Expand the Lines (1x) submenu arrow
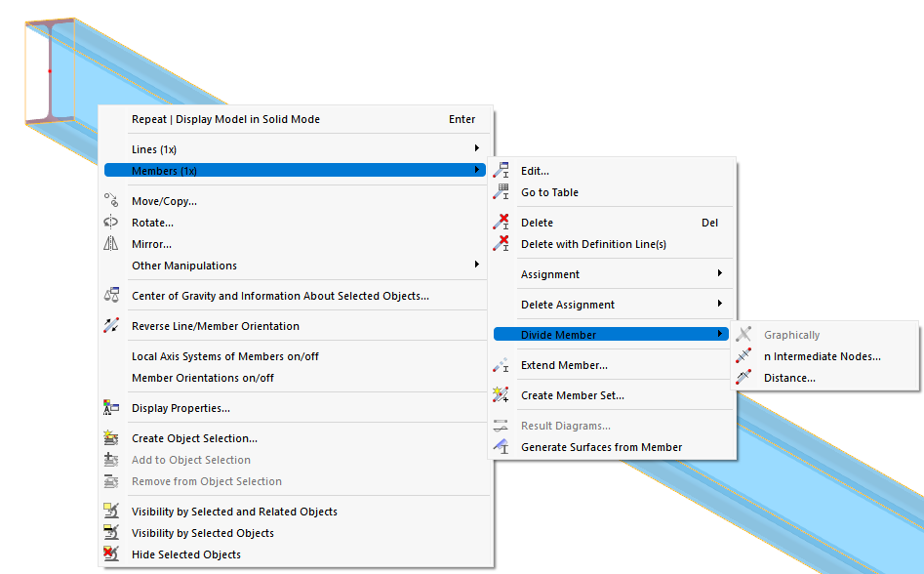 click(x=477, y=148)
